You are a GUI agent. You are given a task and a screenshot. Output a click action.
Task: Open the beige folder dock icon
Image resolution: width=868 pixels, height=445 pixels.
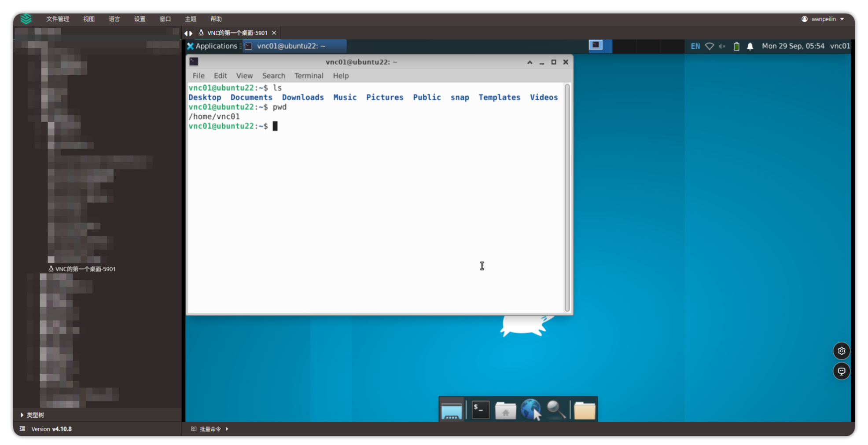coord(584,411)
